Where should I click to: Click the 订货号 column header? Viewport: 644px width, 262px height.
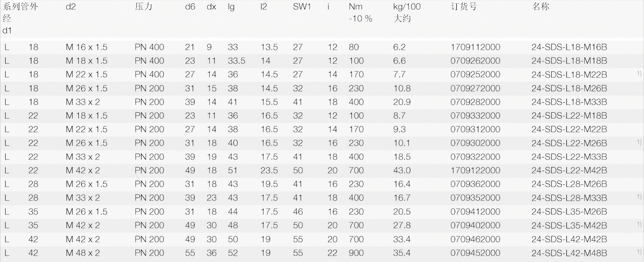464,7
